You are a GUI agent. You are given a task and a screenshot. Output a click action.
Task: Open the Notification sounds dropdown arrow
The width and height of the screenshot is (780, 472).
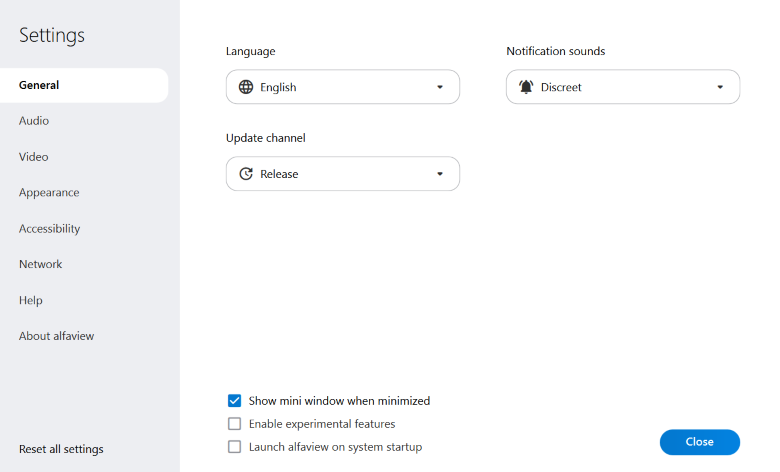719,87
